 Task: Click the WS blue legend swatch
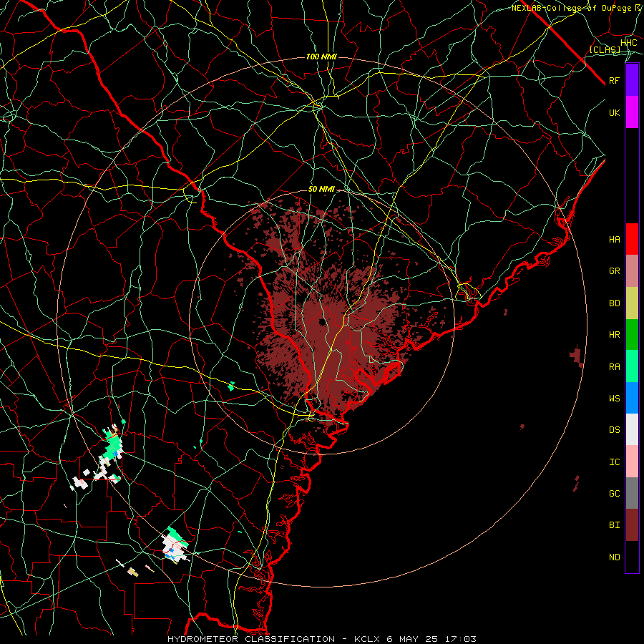[632, 398]
